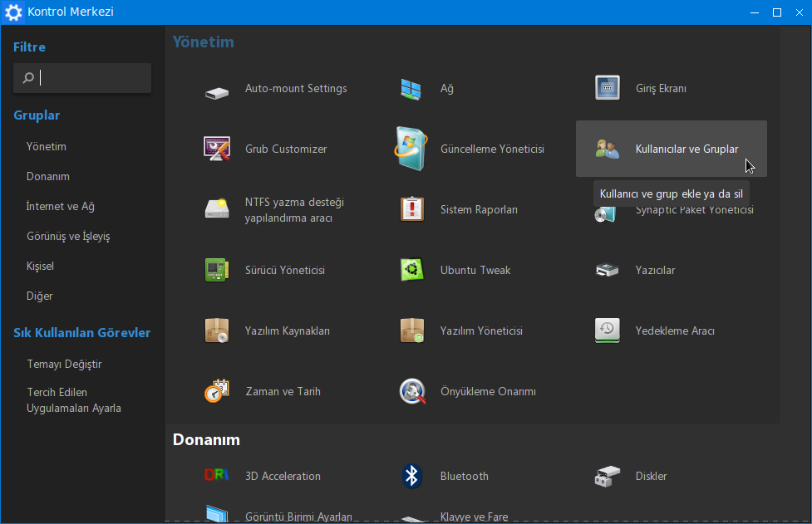Viewport: 812px width, 524px height.
Task: Click the Ubuntu Tweak label text
Action: [x=475, y=270]
